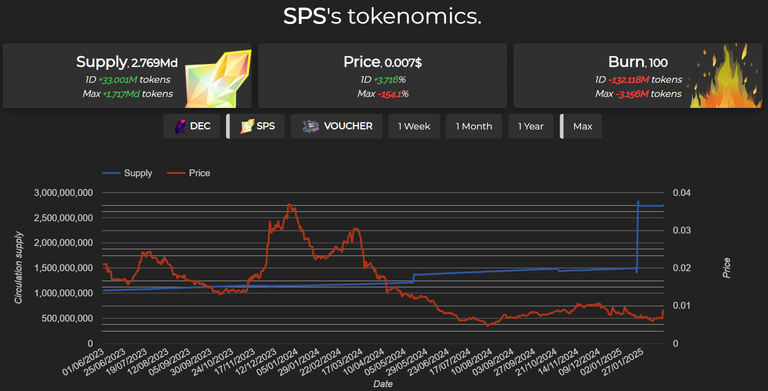Click the supply step-up near 29/05/2024
The width and height of the screenshot is (768, 391).
[x=414, y=278]
